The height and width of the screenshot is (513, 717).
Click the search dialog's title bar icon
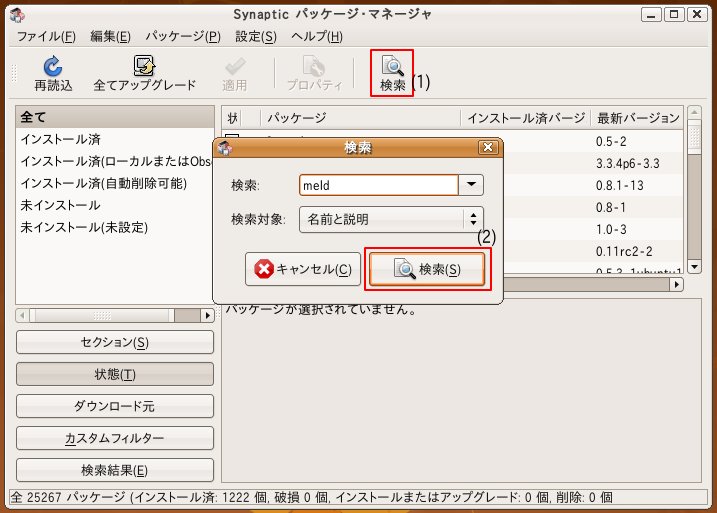point(225,148)
